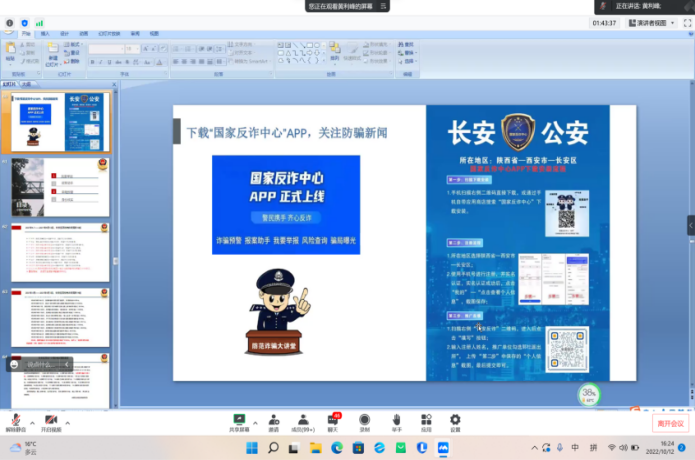Expand audio options arrow beside microphone
The height and width of the screenshot is (460, 695).
coord(30,420)
